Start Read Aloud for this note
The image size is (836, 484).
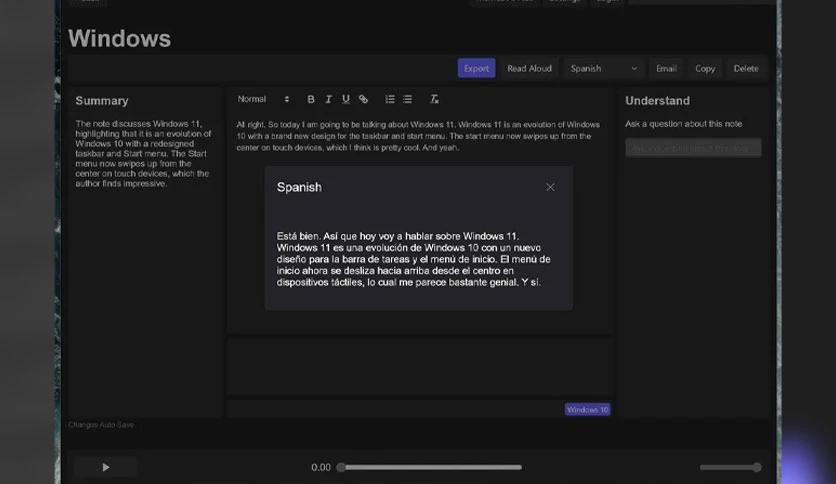(x=529, y=68)
